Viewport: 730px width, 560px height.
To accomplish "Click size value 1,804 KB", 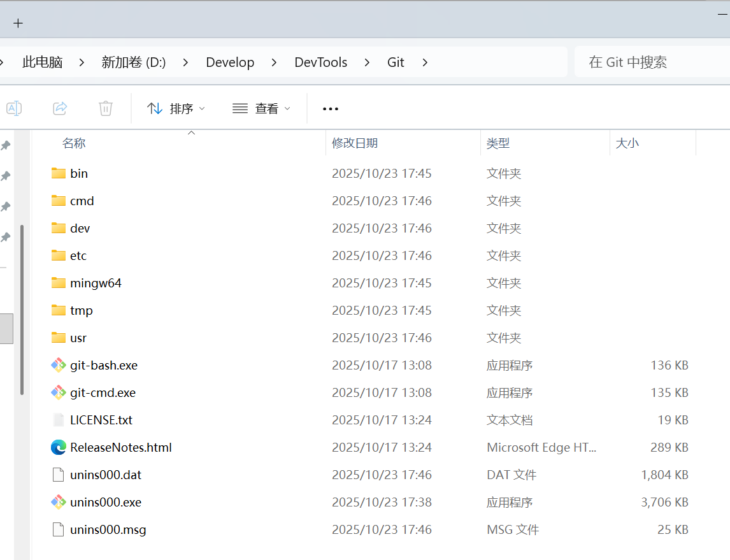I will 664,475.
